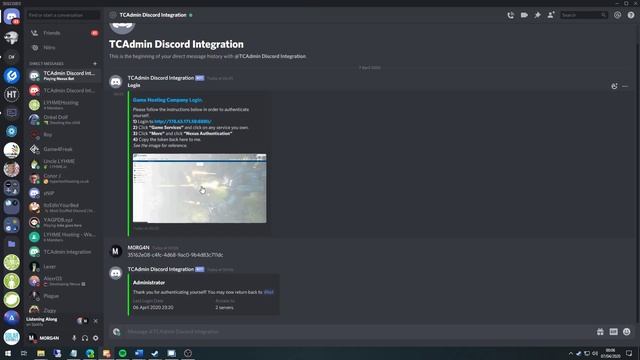Image resolution: width=640 pixels, height=360 pixels.
Task: Open the Help icon
Action: pyautogui.click(x=631, y=15)
